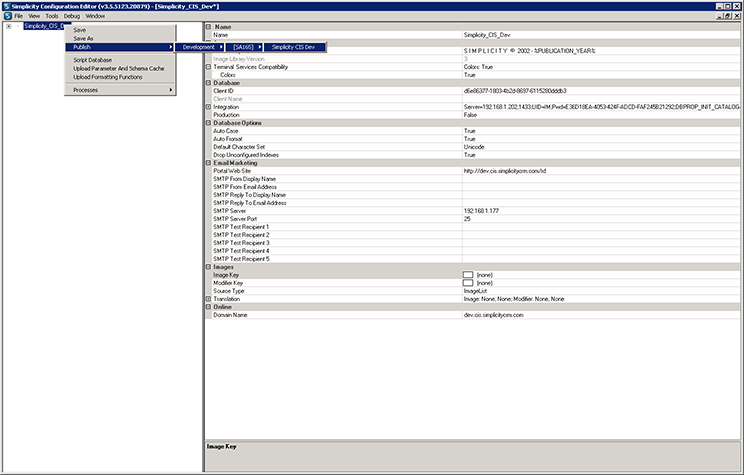744x475 pixels.
Task: Collapse the Database Options group
Action: tap(208, 123)
